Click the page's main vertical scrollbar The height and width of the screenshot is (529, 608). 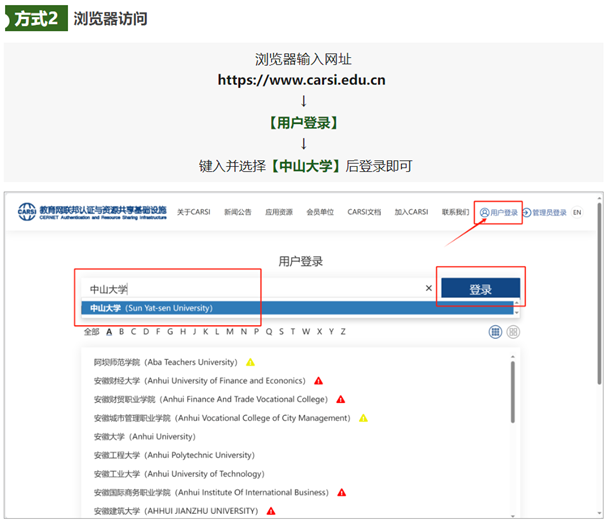(599, 294)
